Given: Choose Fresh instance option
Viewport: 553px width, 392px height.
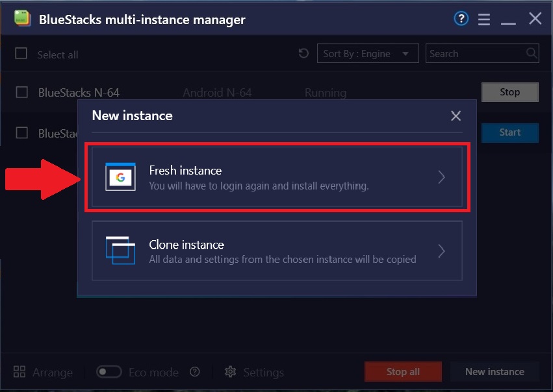Looking at the screenshot, I should click(277, 177).
